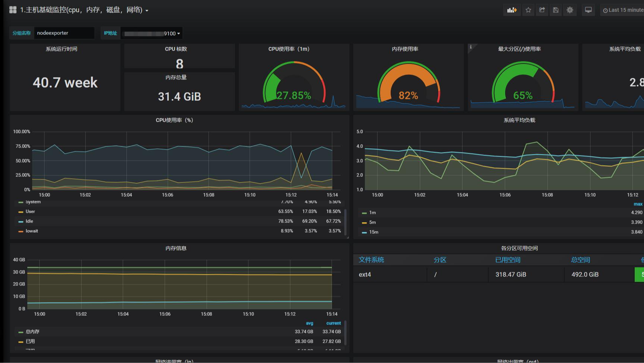The height and width of the screenshot is (363, 644).
Task: Activate TV view mode icon
Action: (588, 10)
